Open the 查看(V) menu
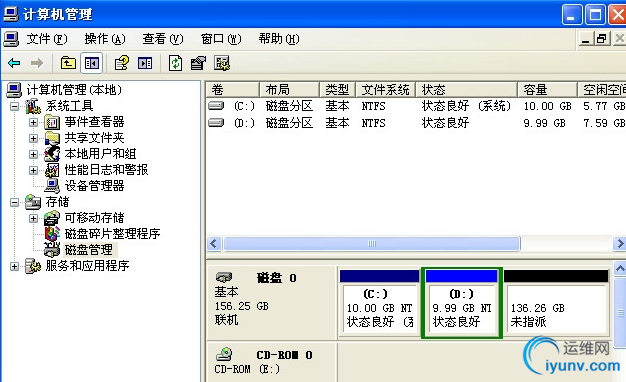Viewport: 626px width, 382px height. click(163, 39)
